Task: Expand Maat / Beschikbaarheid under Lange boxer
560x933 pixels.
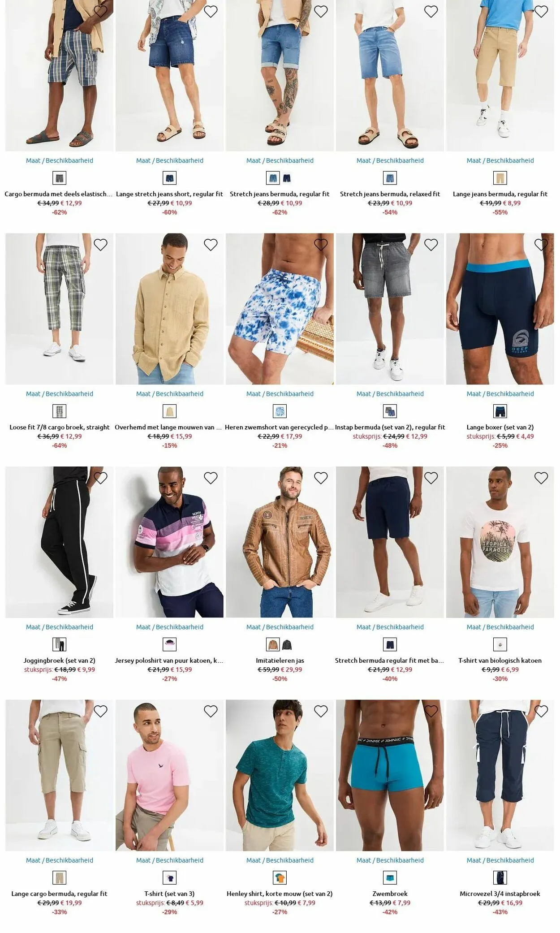Action: coord(500,394)
